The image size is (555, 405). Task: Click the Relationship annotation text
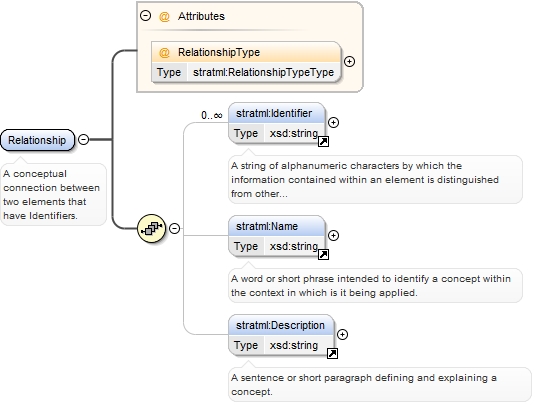click(x=52, y=195)
